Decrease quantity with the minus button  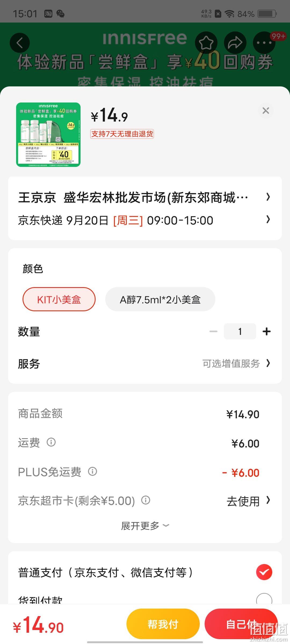pyautogui.click(x=213, y=331)
